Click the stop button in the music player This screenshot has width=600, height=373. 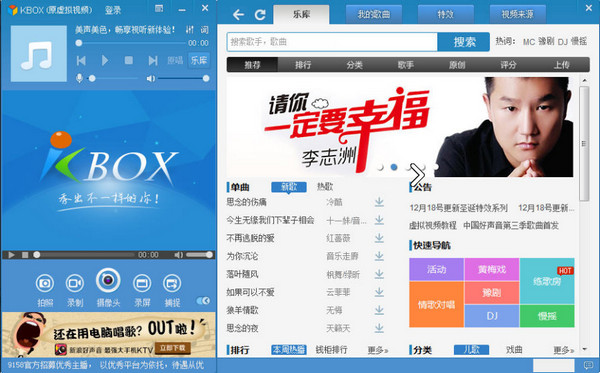pos(129,60)
